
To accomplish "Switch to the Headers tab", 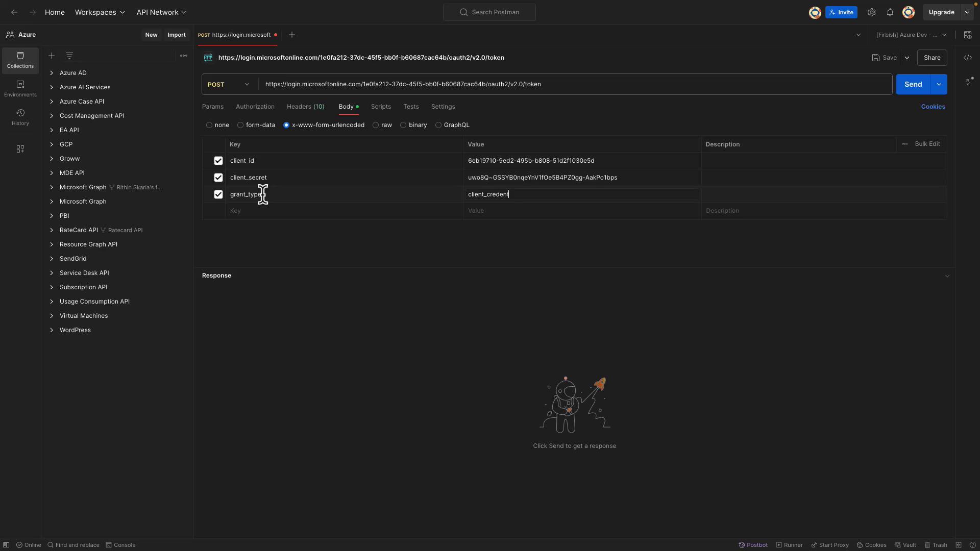I will [305, 107].
